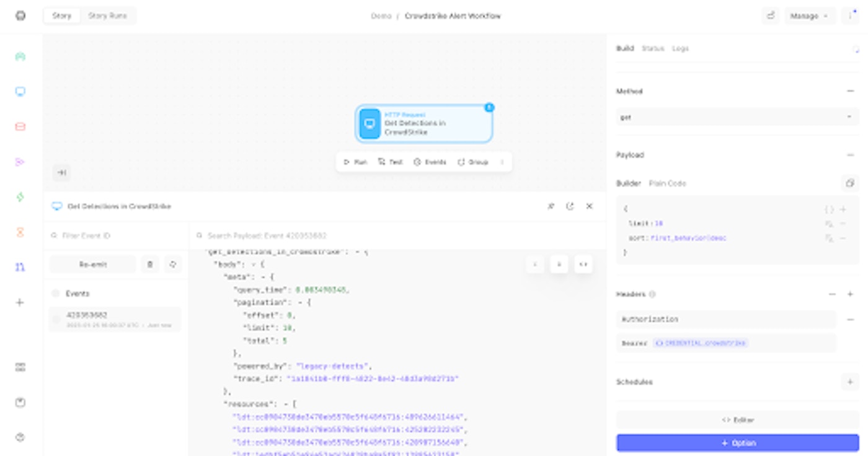
Task: Remove the Authorization header row
Action: 850,320
